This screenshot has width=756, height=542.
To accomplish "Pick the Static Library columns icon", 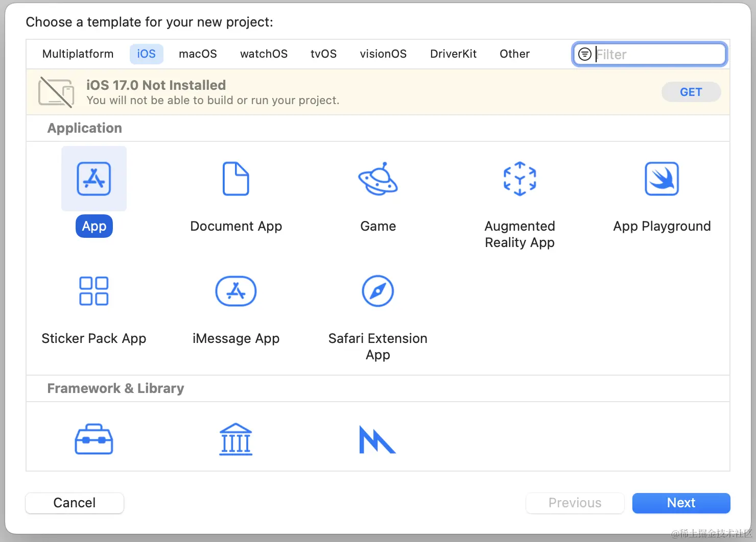I will tap(235, 439).
